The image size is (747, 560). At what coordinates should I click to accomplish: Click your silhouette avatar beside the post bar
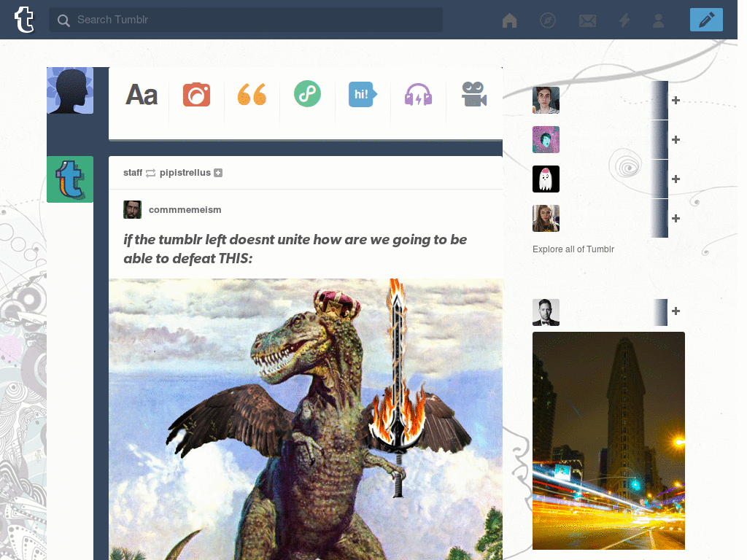point(70,90)
